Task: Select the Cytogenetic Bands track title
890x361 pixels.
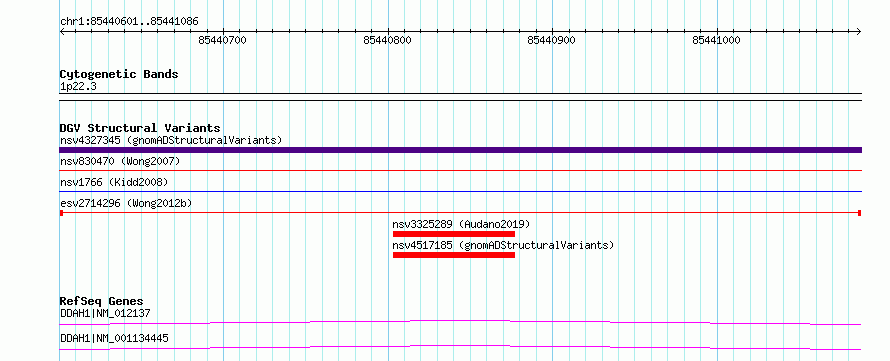Action: point(119,74)
